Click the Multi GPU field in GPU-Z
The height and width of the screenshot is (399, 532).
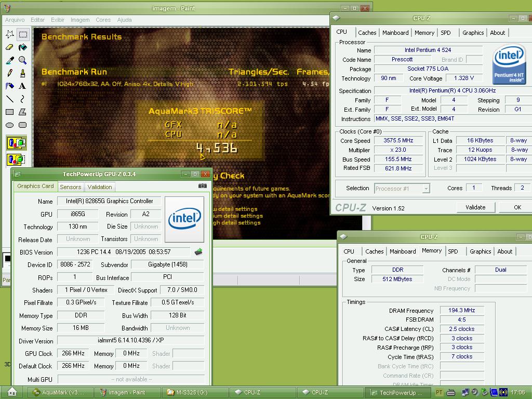[x=131, y=379]
